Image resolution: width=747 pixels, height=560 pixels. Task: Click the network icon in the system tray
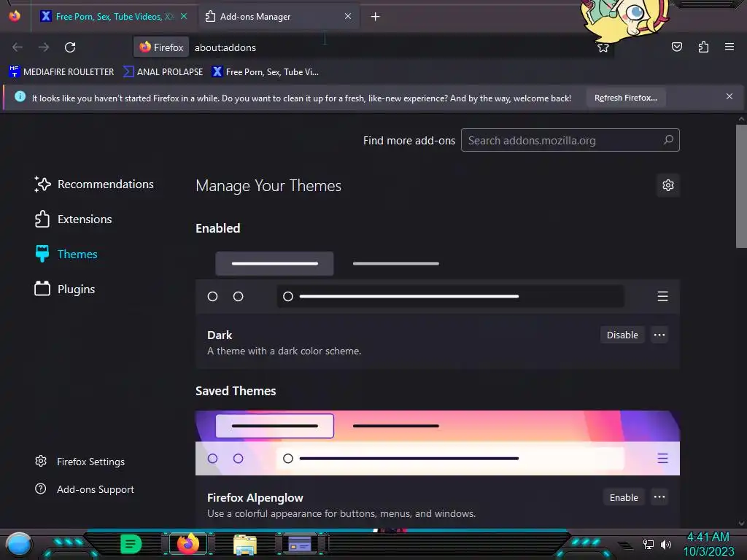pos(649,544)
